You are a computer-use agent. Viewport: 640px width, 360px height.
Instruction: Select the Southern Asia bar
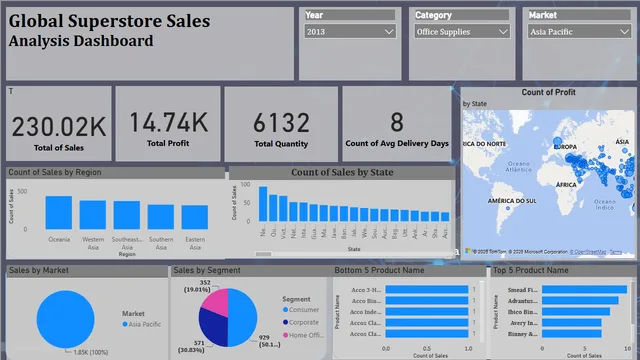click(x=160, y=217)
